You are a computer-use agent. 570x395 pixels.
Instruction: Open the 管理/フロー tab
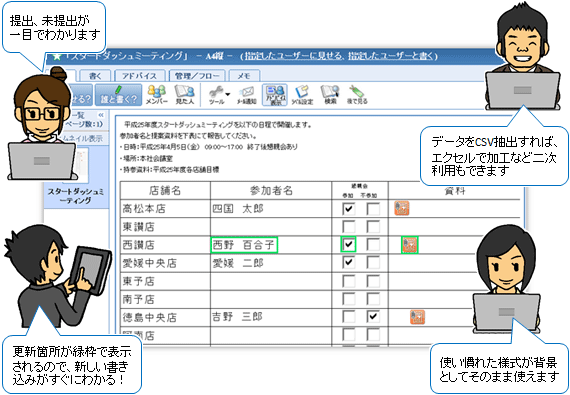pos(197,76)
